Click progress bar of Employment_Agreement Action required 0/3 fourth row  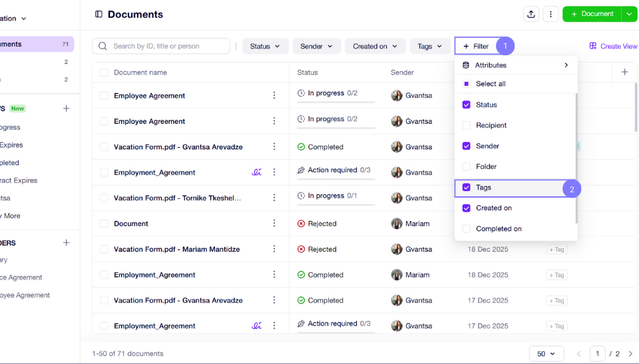[335, 179]
